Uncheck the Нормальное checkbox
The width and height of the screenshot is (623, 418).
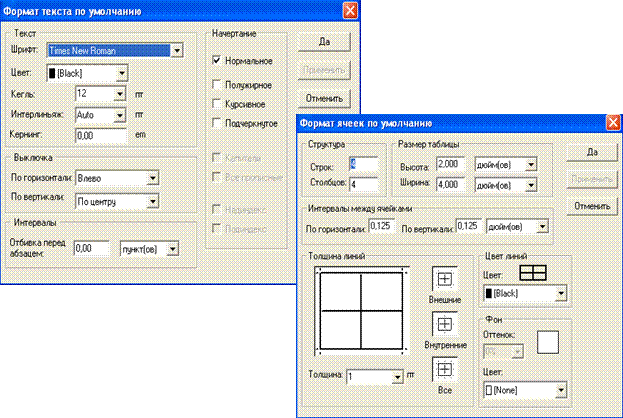click(217, 61)
